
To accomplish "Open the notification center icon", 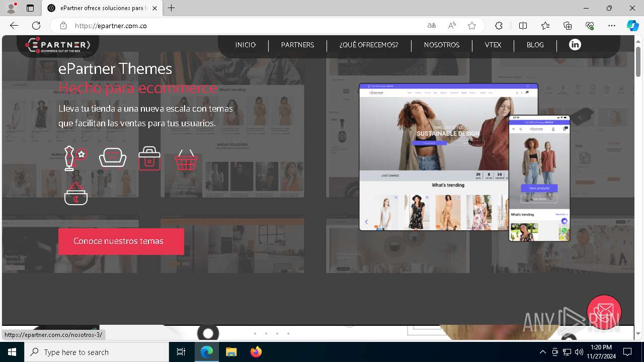I will click(627, 352).
